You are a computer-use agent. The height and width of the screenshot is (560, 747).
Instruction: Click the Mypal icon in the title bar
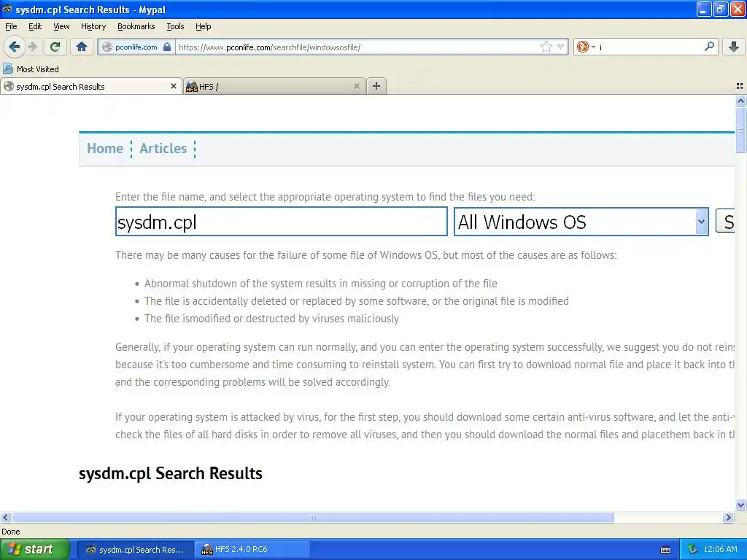coord(7,9)
